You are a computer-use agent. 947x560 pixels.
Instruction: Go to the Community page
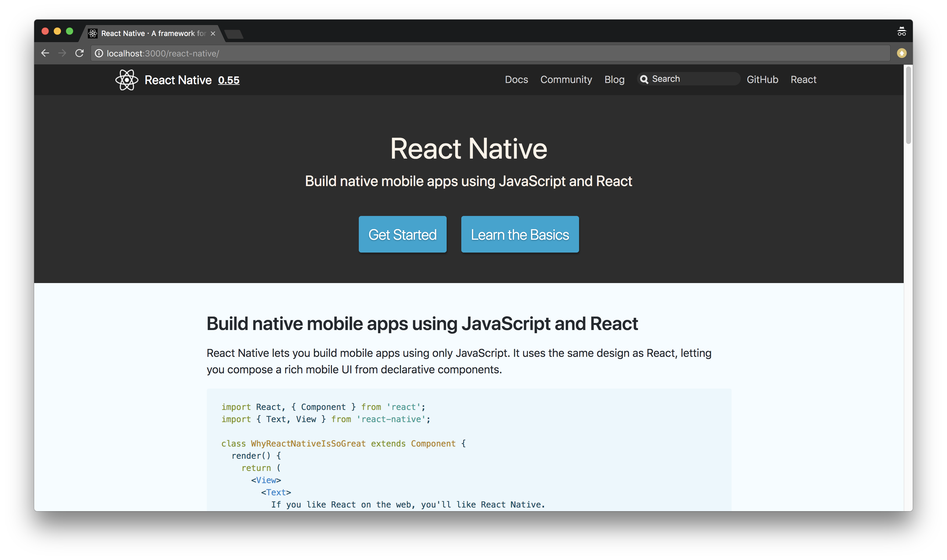tap(566, 80)
